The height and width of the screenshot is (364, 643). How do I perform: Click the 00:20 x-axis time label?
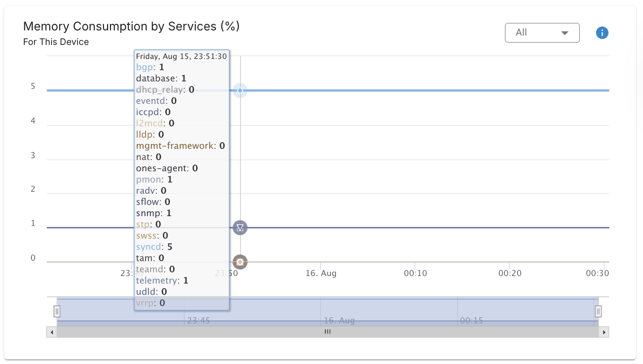pyautogui.click(x=510, y=273)
